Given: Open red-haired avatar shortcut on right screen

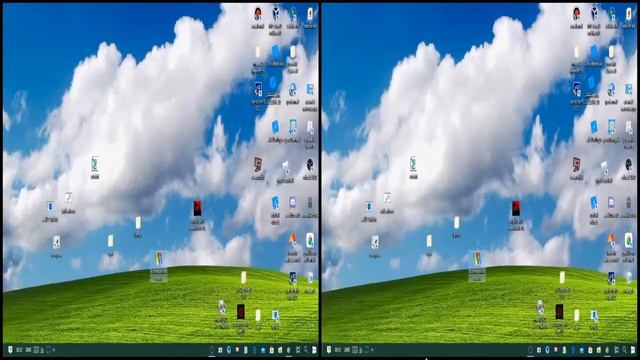Looking at the screenshot, I should coord(576,14).
